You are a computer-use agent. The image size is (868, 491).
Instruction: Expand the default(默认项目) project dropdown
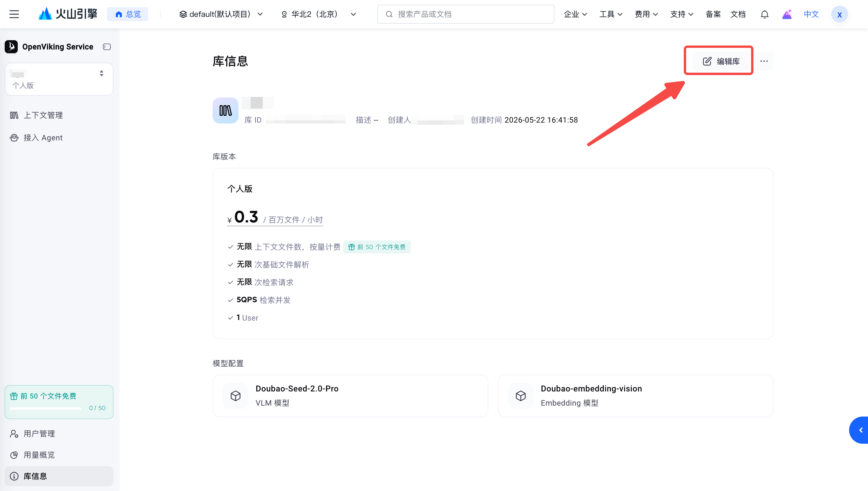coord(221,14)
